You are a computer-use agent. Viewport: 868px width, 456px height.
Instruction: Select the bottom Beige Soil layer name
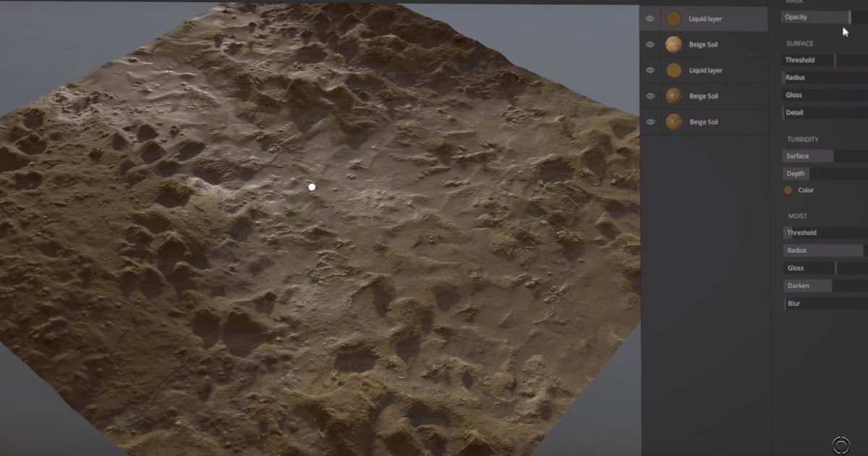(703, 122)
